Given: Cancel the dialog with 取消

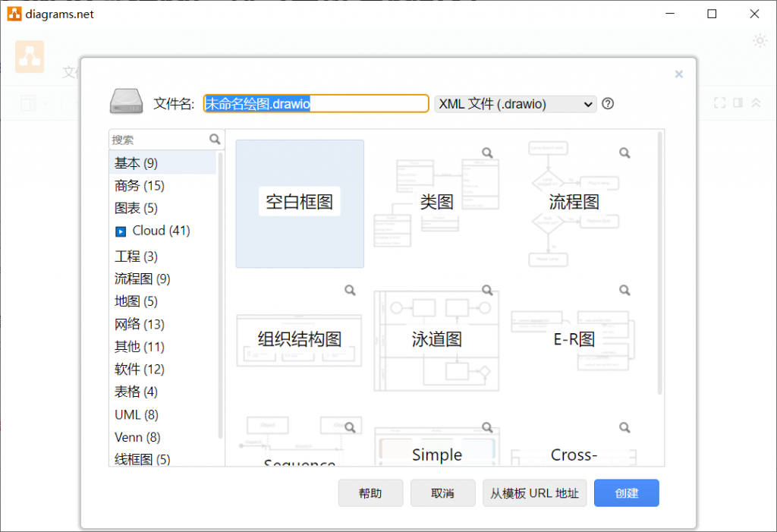Looking at the screenshot, I should tap(442, 493).
